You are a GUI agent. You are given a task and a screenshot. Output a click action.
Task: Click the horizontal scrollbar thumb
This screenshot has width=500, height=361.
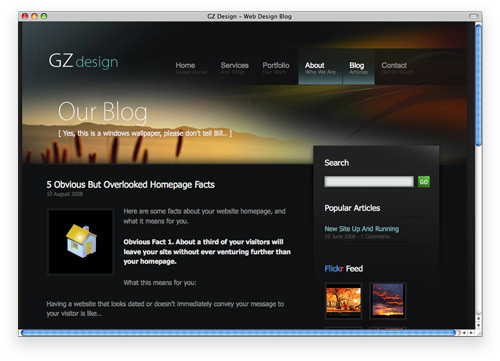pos(238,332)
